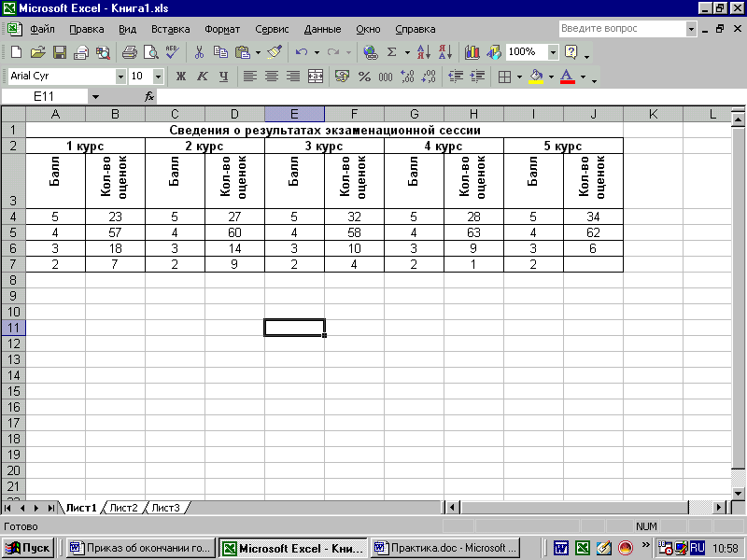Apply the yellow fill color bucket
Image resolution: width=747 pixels, height=560 pixels.
coord(536,77)
